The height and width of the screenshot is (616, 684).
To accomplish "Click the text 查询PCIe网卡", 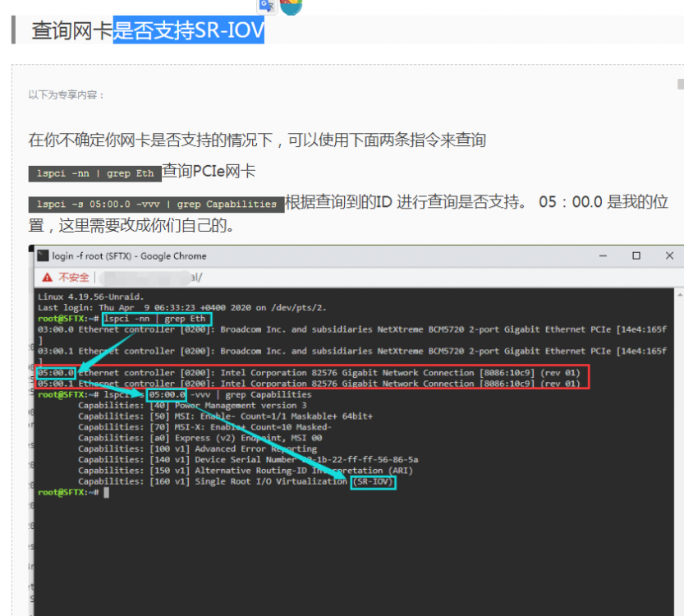I will coord(209,171).
